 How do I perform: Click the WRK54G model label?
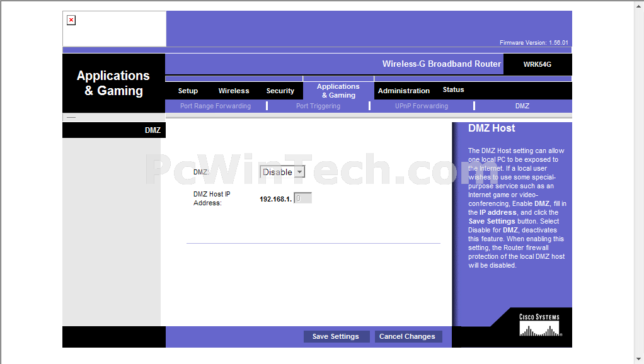[538, 64]
